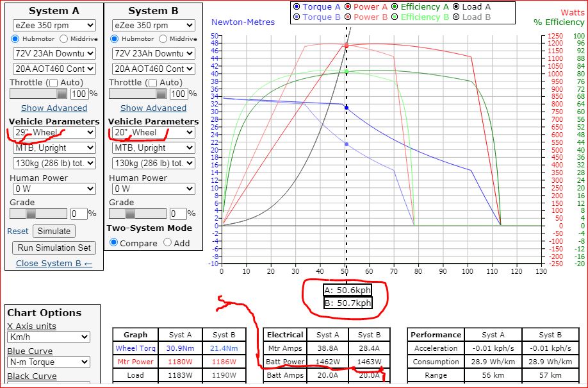Click Show Advanced link in System A
Viewport: 588px width, 388px height.
click(54, 108)
